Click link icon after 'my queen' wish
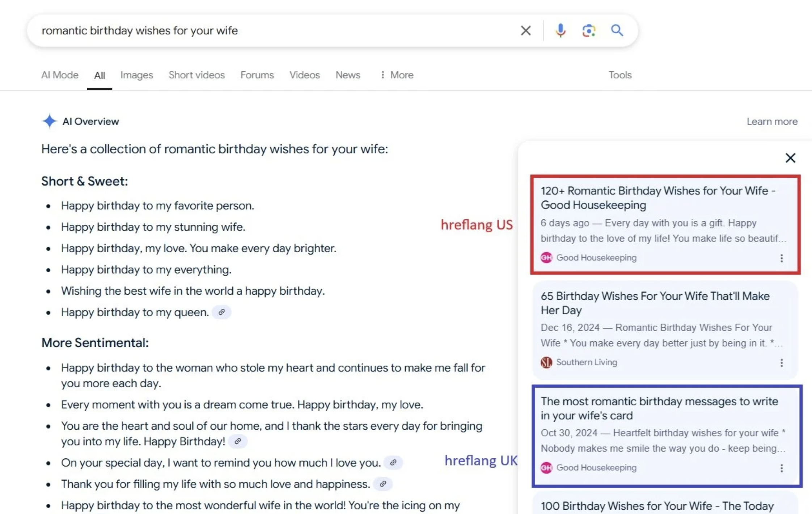 pyautogui.click(x=221, y=312)
